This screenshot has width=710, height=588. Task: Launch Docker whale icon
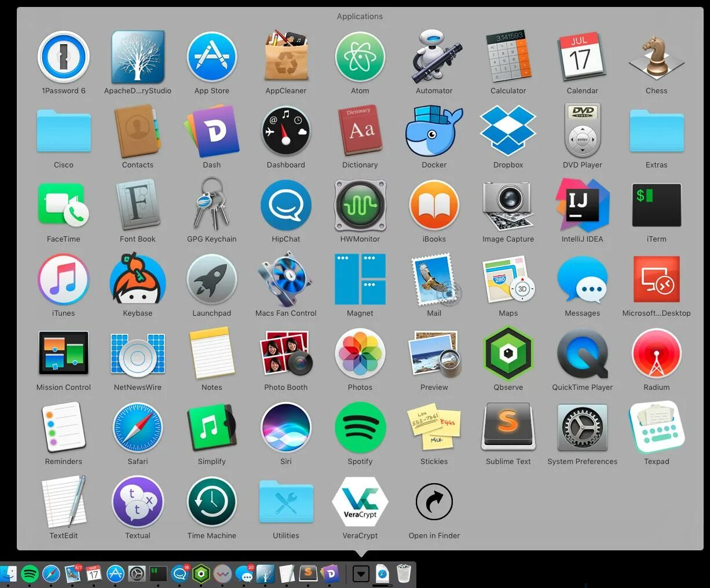pyautogui.click(x=434, y=132)
